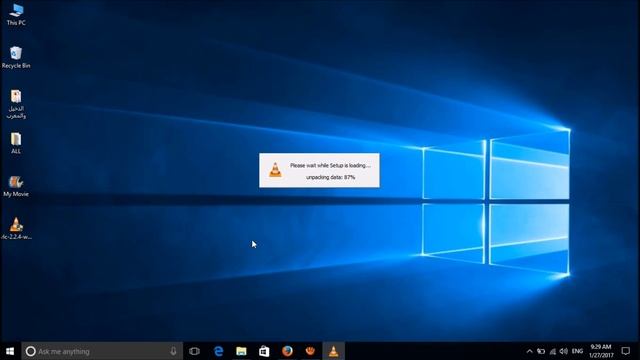The image size is (640, 360).
Task: Select the ALL folder on desktop
Action: (x=16, y=143)
